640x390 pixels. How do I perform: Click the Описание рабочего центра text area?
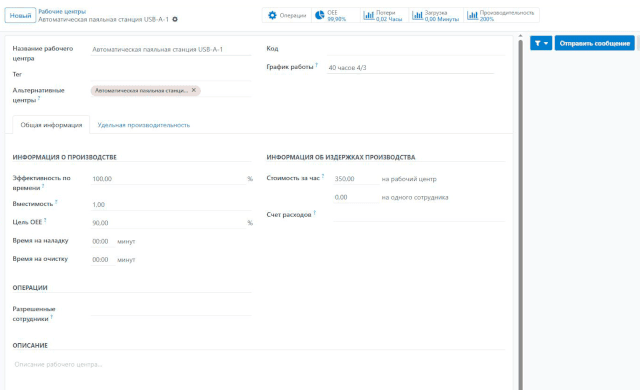coord(259,364)
